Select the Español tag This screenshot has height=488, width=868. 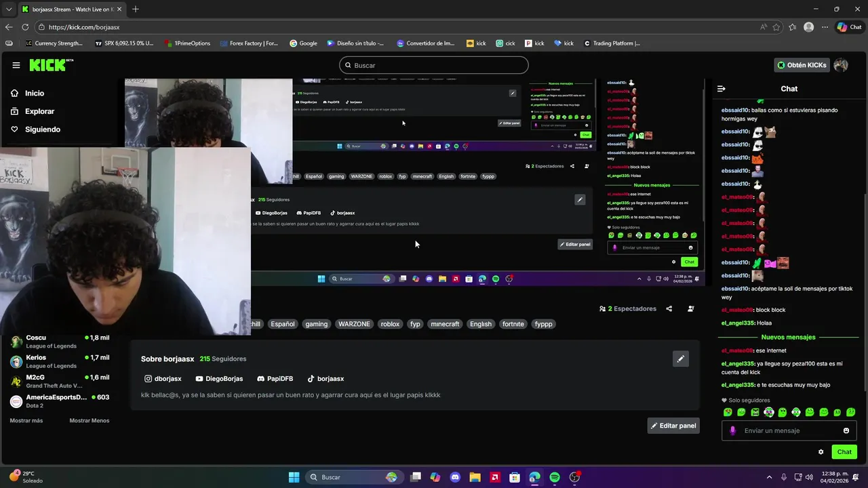pyautogui.click(x=283, y=324)
